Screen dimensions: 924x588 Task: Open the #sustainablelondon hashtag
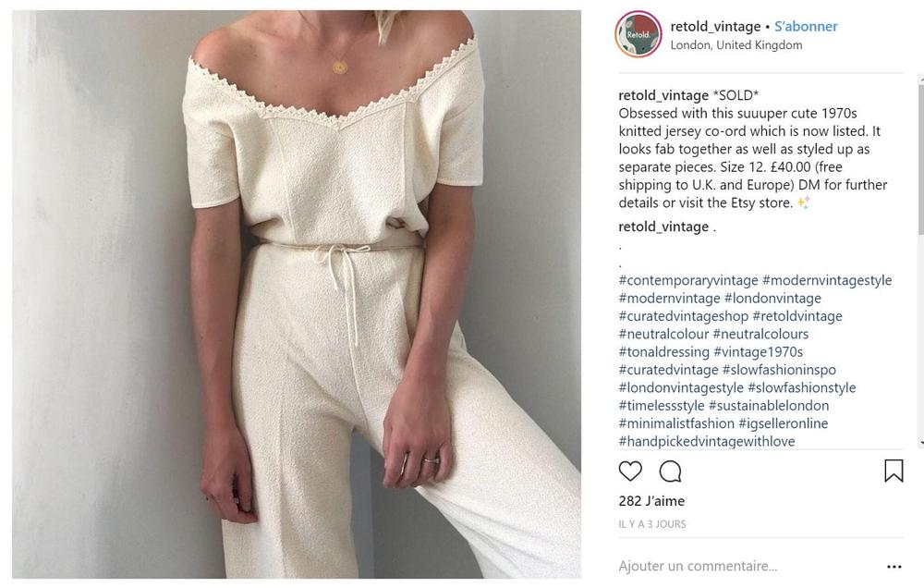pos(769,405)
